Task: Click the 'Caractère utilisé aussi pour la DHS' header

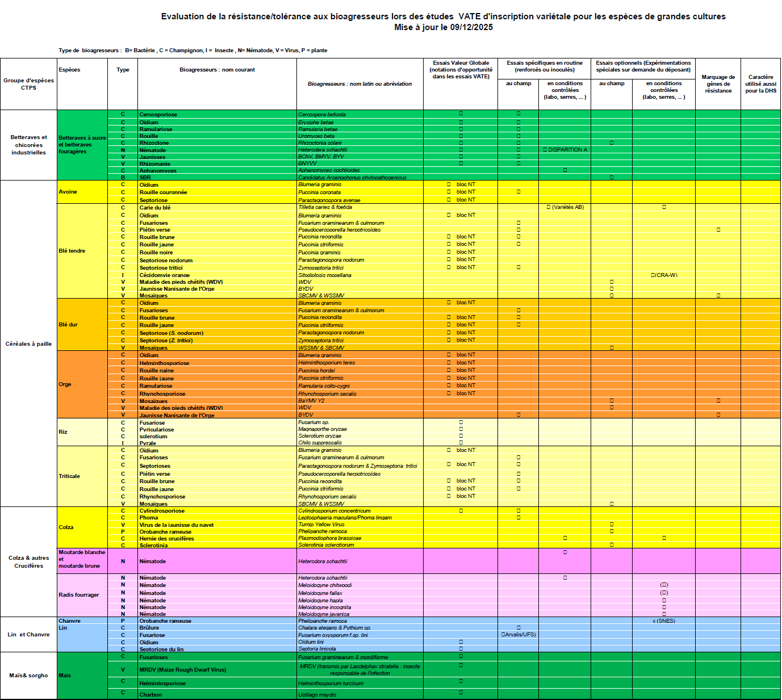Action: [760, 84]
